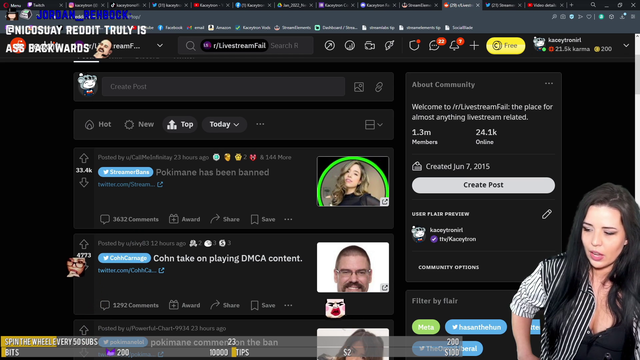Edit user flair with pencil icon
This screenshot has height=360, width=640.
(547, 214)
